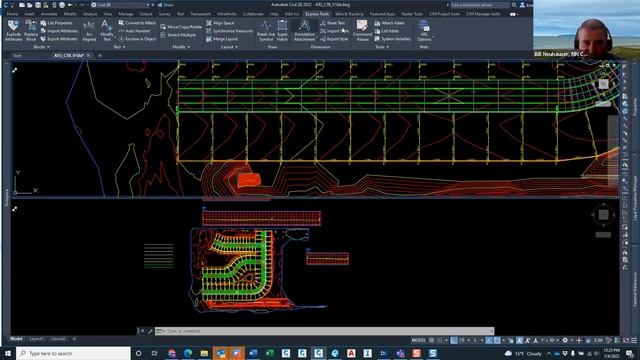Click the Share button in title bar
This screenshot has width=640, height=360.
(166, 5)
